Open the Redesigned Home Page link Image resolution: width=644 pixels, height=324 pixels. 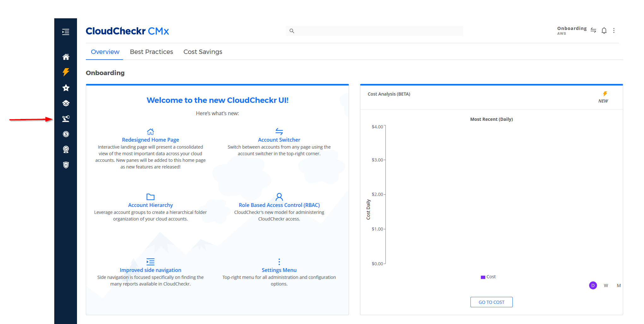pos(151,140)
